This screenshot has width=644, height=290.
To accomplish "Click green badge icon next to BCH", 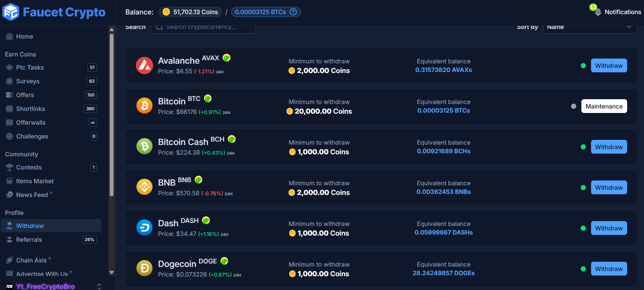I will (232, 139).
